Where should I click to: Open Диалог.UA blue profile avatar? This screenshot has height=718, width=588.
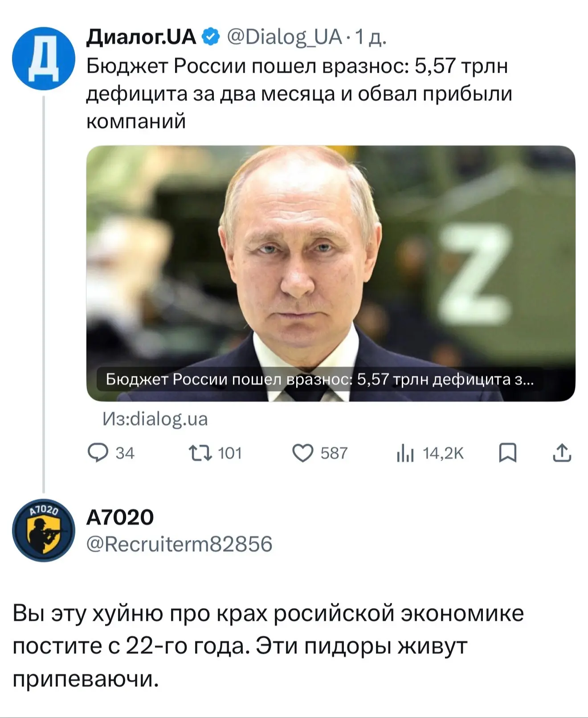43,58
